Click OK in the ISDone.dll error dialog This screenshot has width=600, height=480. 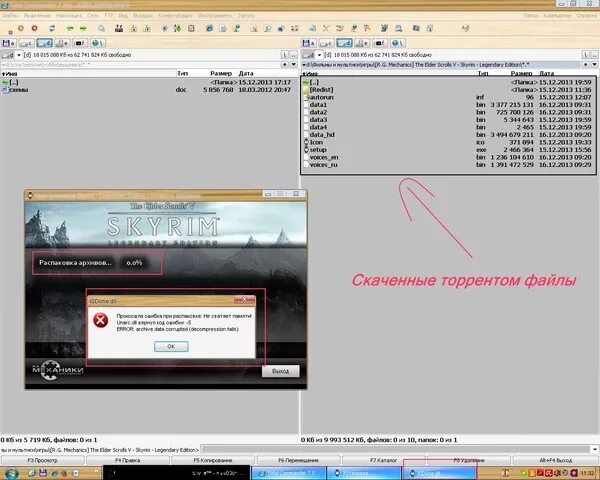[x=171, y=346]
